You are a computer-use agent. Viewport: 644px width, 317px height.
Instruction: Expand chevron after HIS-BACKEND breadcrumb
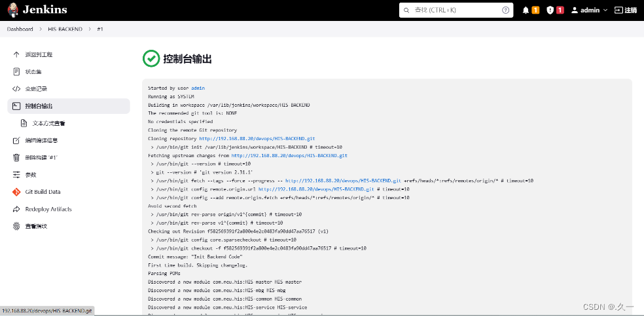pos(90,29)
